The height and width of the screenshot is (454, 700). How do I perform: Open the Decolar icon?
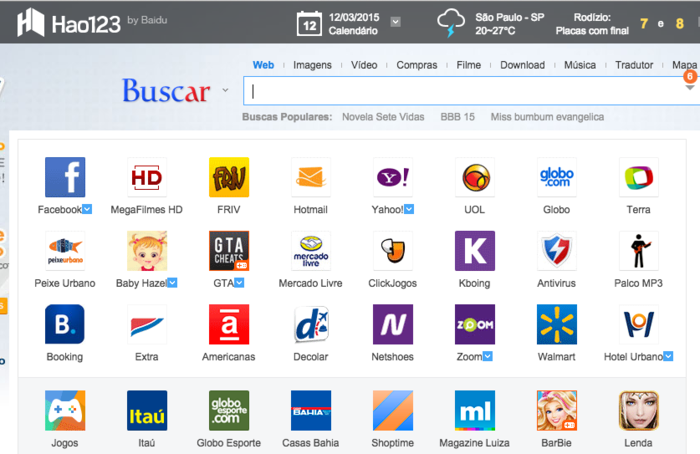[311, 325]
